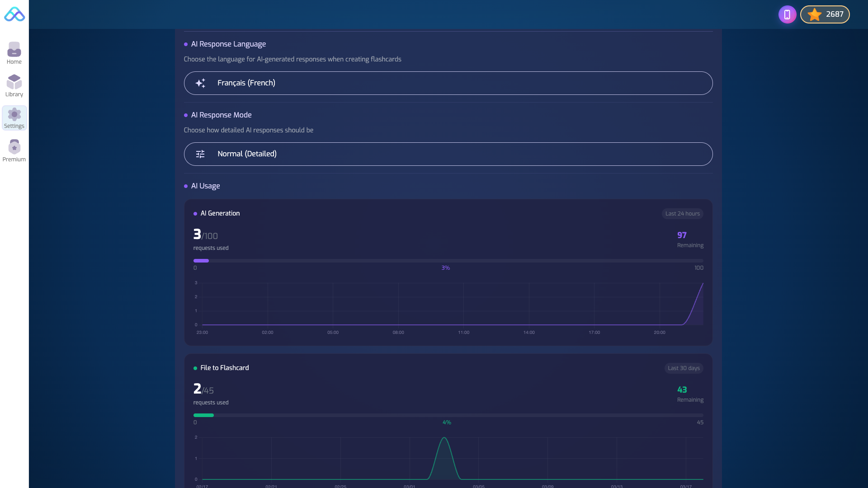Click the AI Usage section heading
868x488 pixels.
(205, 186)
